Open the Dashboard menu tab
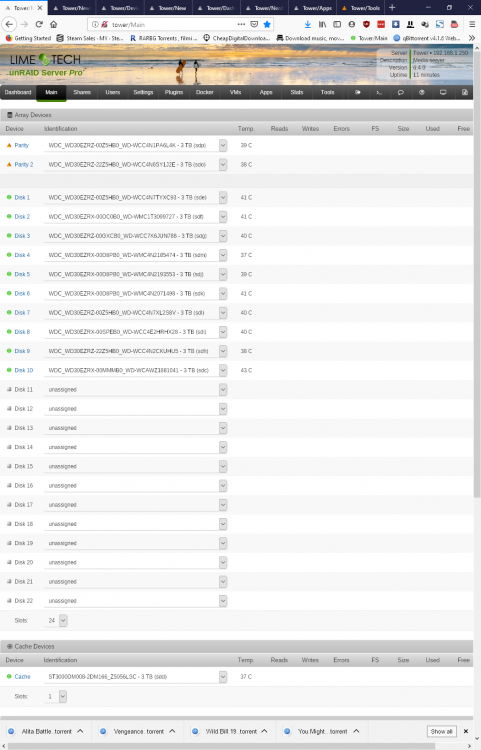481x750 pixels. tap(18, 92)
